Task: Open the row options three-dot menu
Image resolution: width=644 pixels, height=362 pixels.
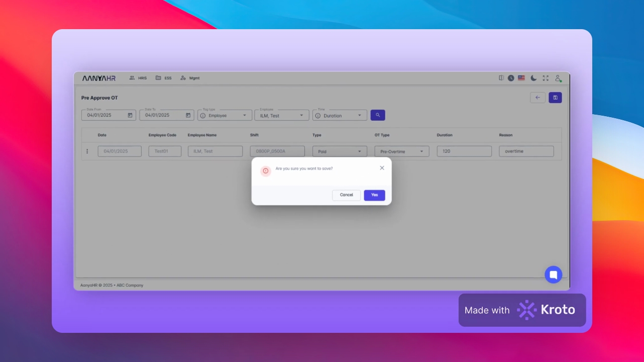Action: tap(87, 151)
